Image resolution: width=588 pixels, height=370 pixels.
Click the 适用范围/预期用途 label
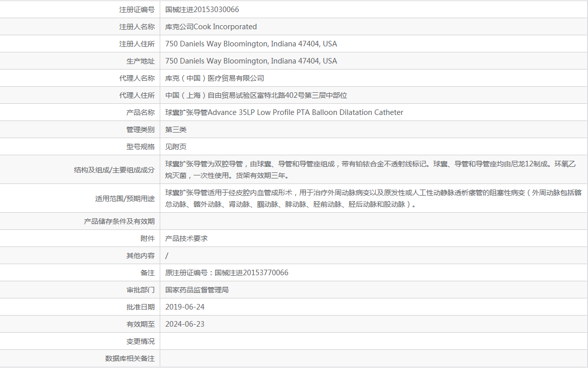point(125,199)
